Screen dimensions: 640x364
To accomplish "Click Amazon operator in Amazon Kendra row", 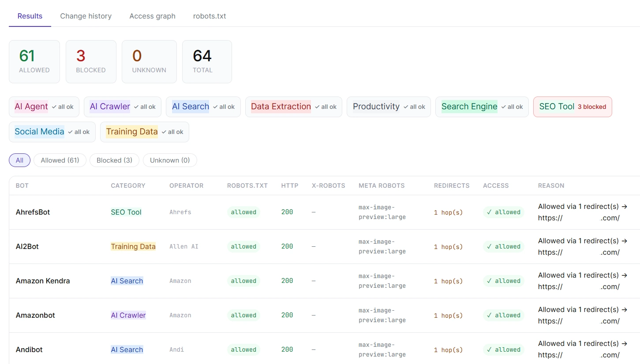I will click(180, 281).
